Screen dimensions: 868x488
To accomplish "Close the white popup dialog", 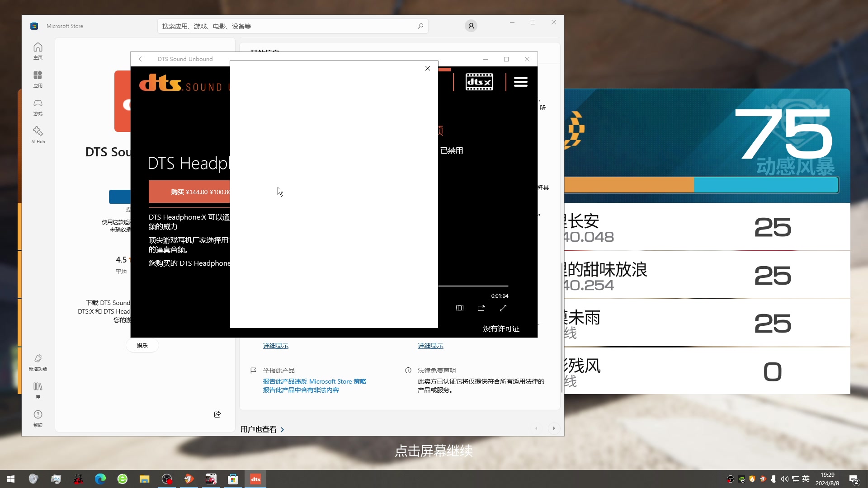I will click(428, 68).
